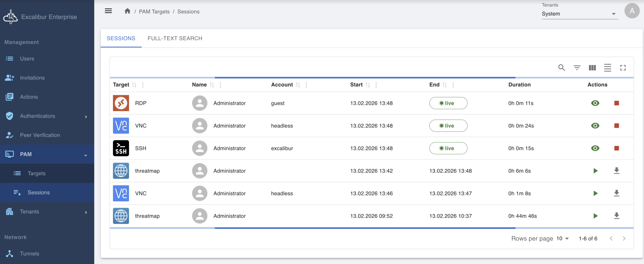The height and width of the screenshot is (264, 644).
Task: Click the search icon in table toolbar
Action: 561,67
